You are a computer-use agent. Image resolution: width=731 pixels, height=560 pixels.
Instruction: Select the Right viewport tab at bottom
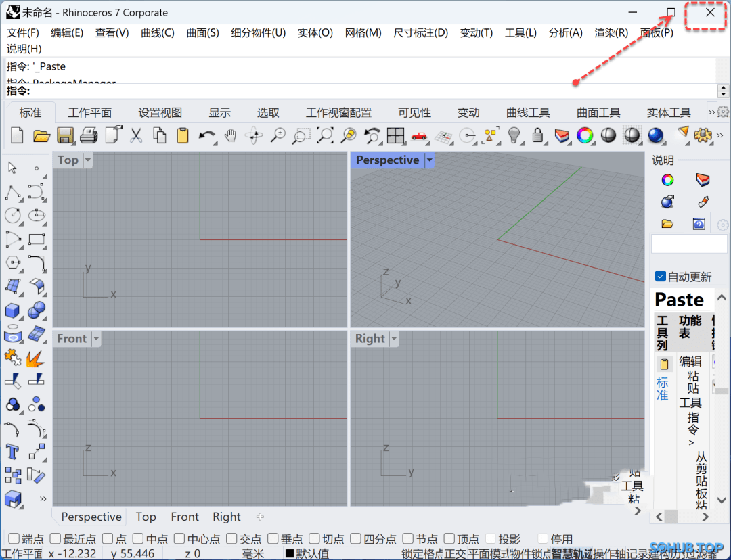click(226, 517)
